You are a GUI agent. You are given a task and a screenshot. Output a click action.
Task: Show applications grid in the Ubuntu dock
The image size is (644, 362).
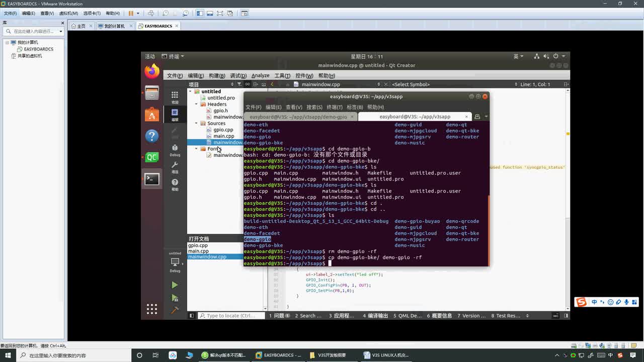pos(152,309)
